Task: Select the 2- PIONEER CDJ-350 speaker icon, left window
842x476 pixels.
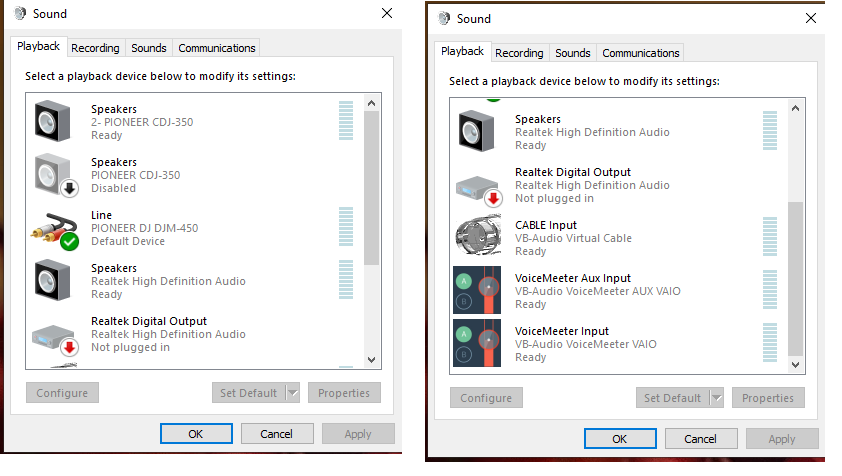Action: coord(52,121)
